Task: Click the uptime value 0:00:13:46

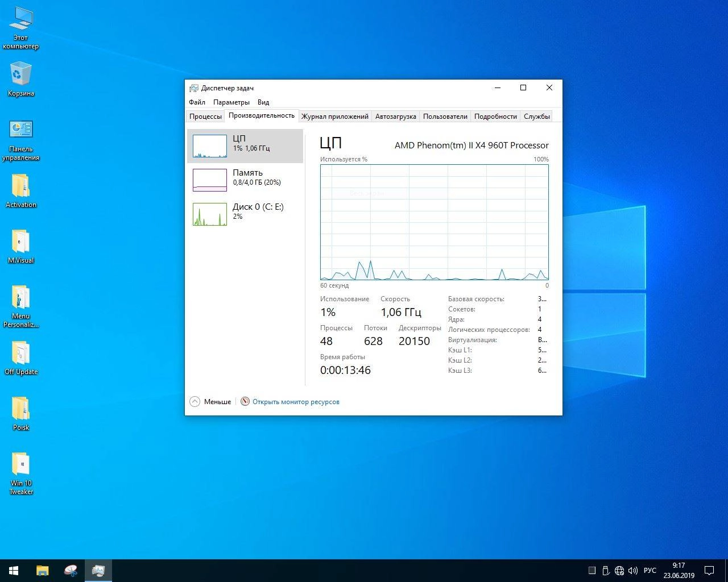Action: point(345,370)
